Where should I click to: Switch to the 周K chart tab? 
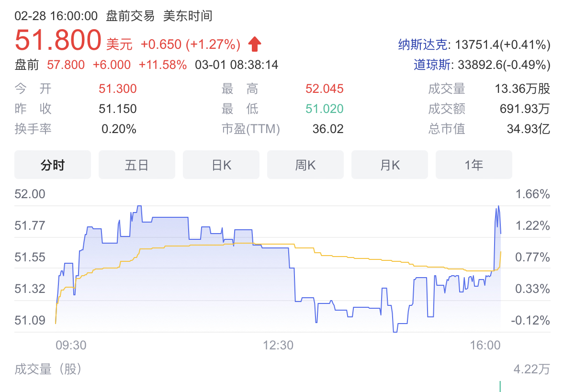point(305,165)
